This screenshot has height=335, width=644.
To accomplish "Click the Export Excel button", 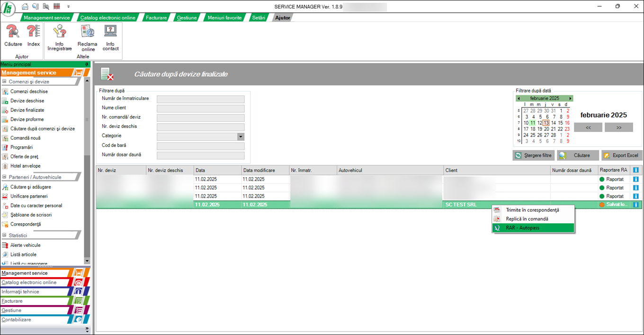I will coord(621,155).
